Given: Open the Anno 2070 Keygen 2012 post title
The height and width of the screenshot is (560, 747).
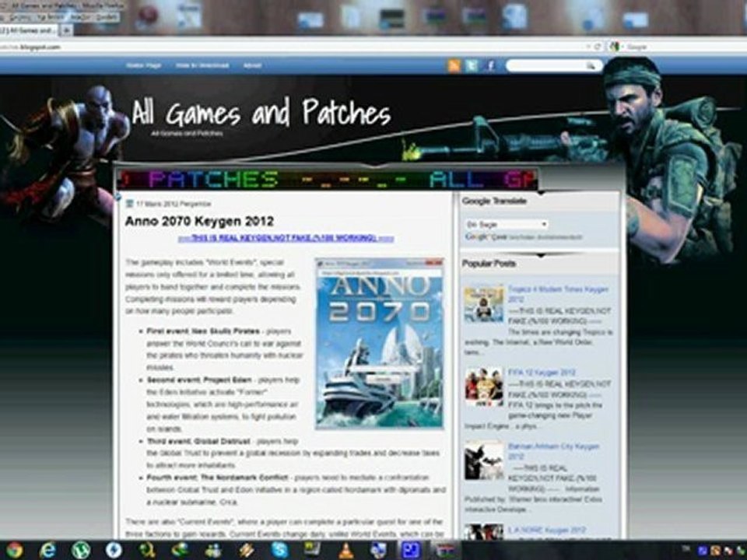Looking at the screenshot, I should 199,222.
